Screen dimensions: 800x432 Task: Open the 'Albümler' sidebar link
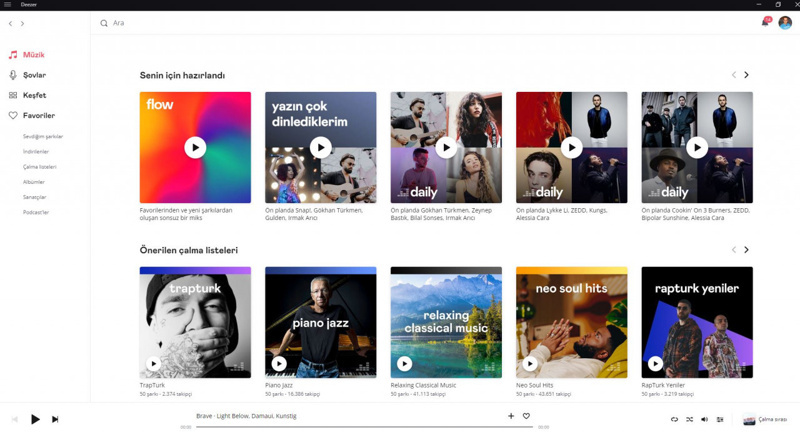(34, 182)
